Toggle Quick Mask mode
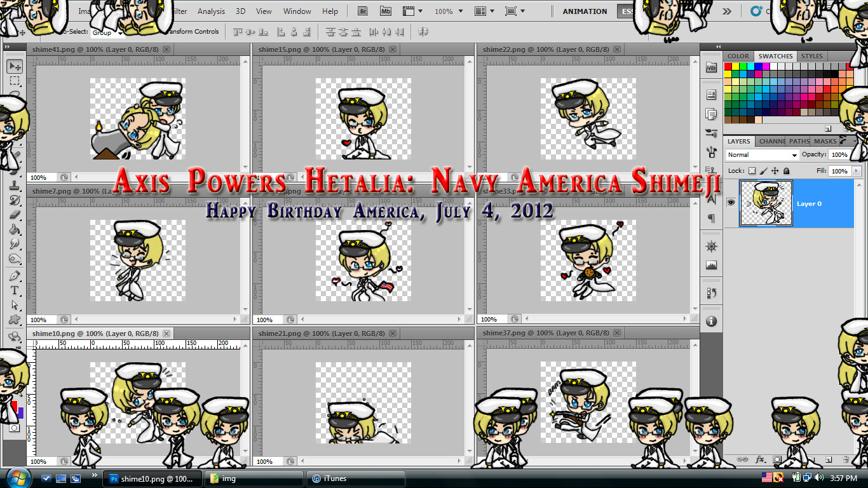This screenshot has width=868, height=488. click(x=15, y=428)
